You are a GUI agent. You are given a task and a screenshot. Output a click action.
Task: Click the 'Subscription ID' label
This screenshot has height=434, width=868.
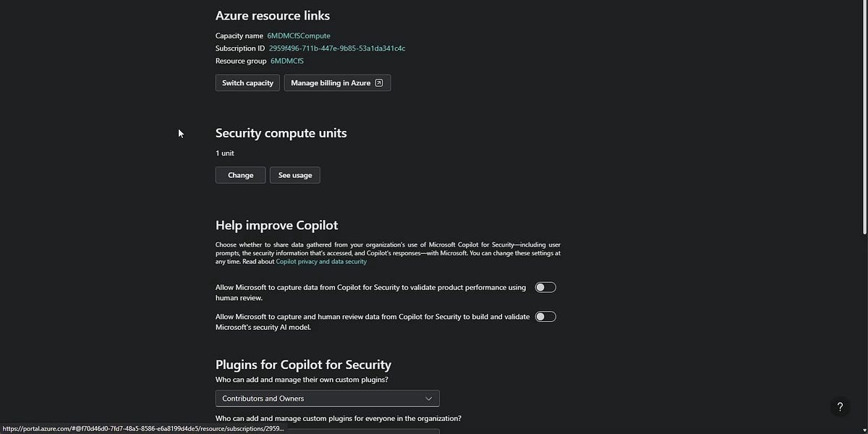tap(240, 48)
